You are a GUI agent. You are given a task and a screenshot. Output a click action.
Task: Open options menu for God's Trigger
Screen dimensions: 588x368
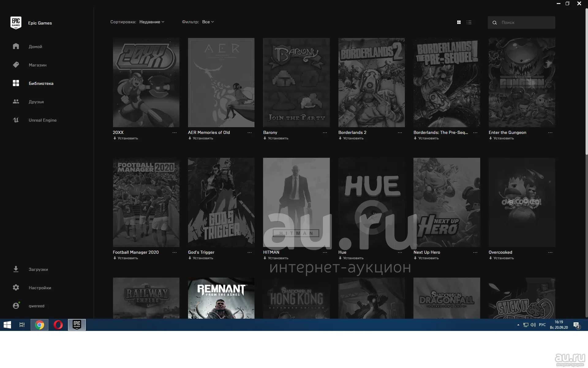pos(250,252)
